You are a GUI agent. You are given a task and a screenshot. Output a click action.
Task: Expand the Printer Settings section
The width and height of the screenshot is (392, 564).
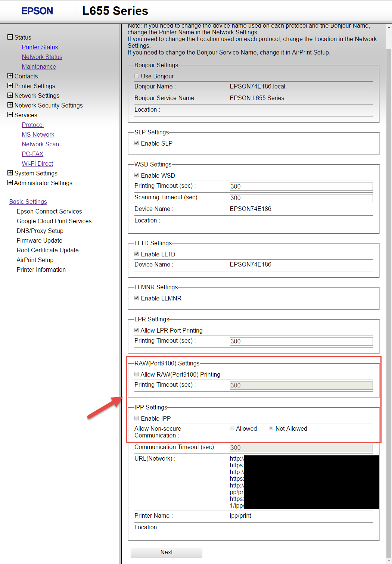(10, 85)
